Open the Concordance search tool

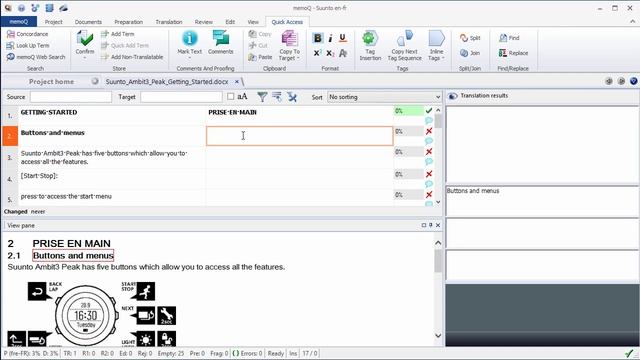point(27,34)
